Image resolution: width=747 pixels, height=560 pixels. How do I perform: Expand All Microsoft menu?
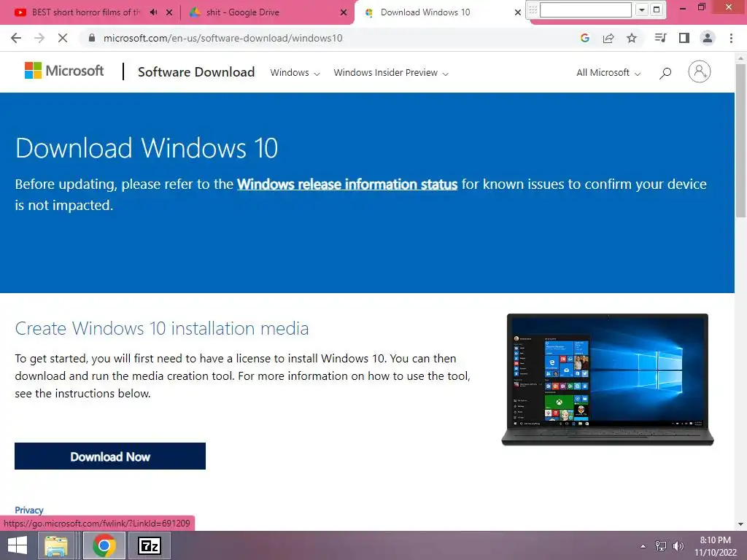pyautogui.click(x=608, y=73)
